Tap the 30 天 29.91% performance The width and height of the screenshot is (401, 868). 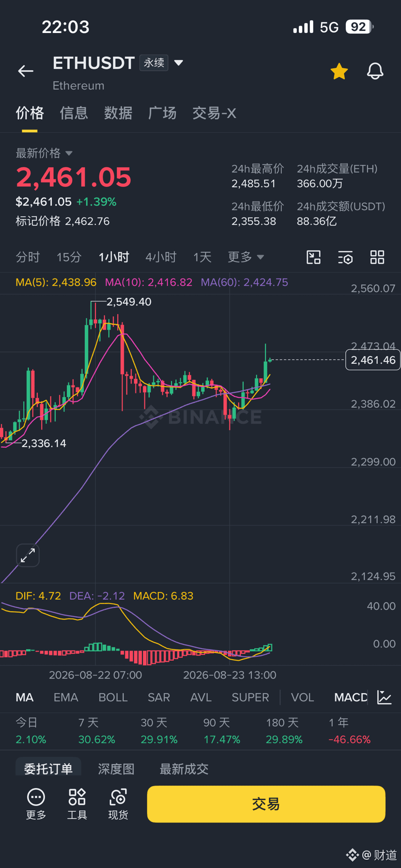159,731
